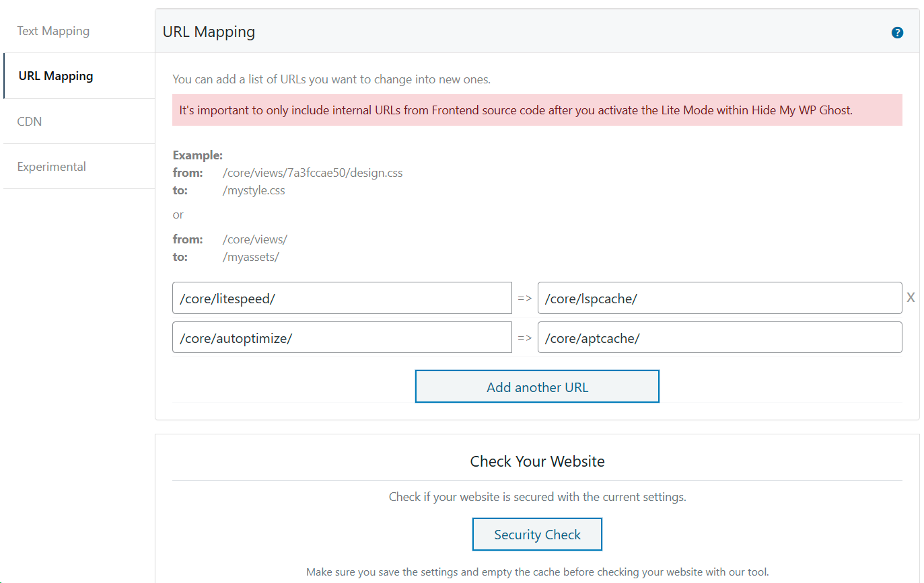Viewport: 924px width, 583px height.
Task: Click the arrow between autoptimize and aptcache fields
Action: point(525,338)
